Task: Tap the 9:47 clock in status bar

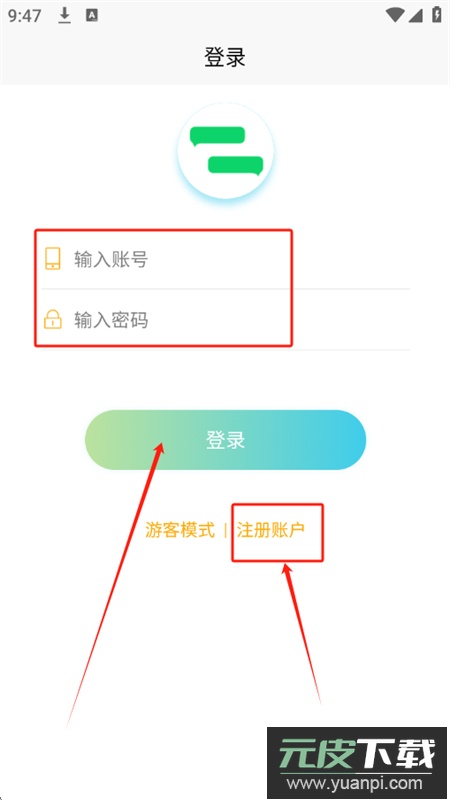Action: tap(24, 16)
